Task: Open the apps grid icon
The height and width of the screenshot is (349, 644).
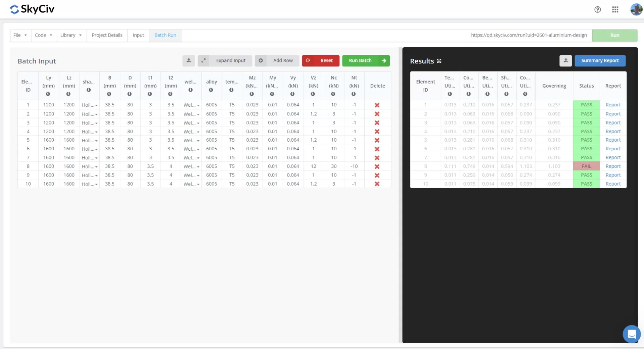Action: (615, 9)
